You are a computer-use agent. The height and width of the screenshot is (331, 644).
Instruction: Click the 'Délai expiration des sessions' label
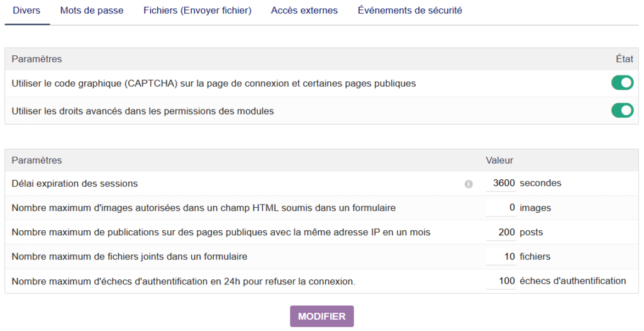[x=75, y=184]
